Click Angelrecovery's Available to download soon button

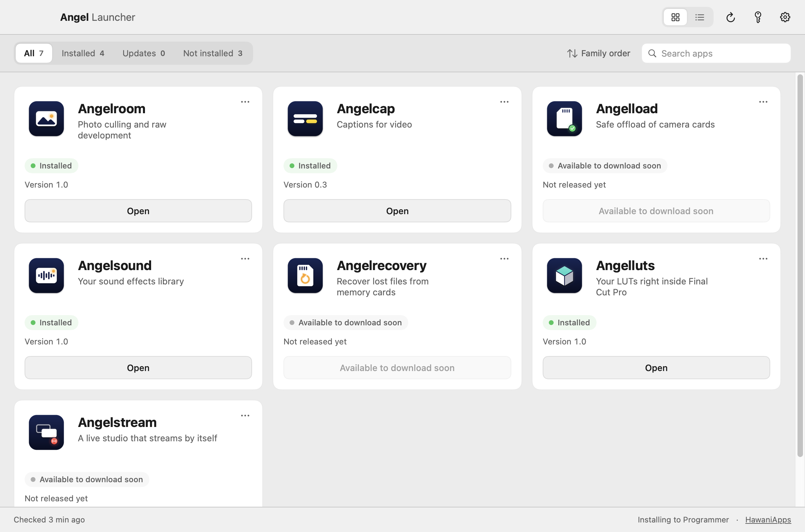397,368
